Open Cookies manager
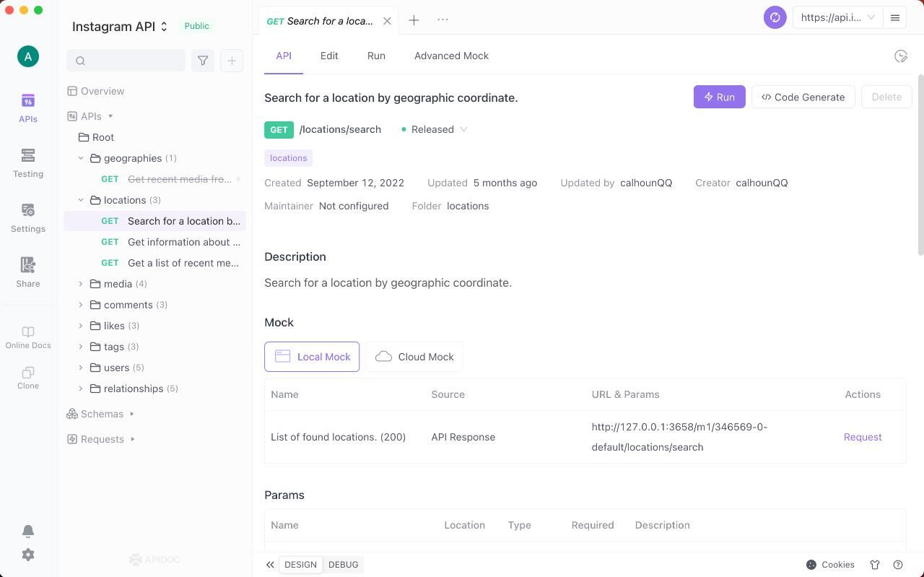The image size is (924, 577). pyautogui.click(x=830, y=565)
